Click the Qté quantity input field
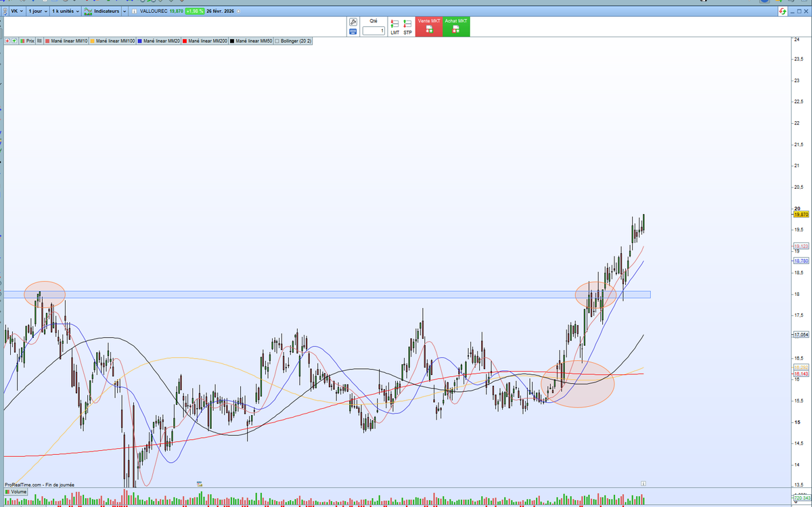The height and width of the screenshot is (507, 812). pyautogui.click(x=374, y=31)
